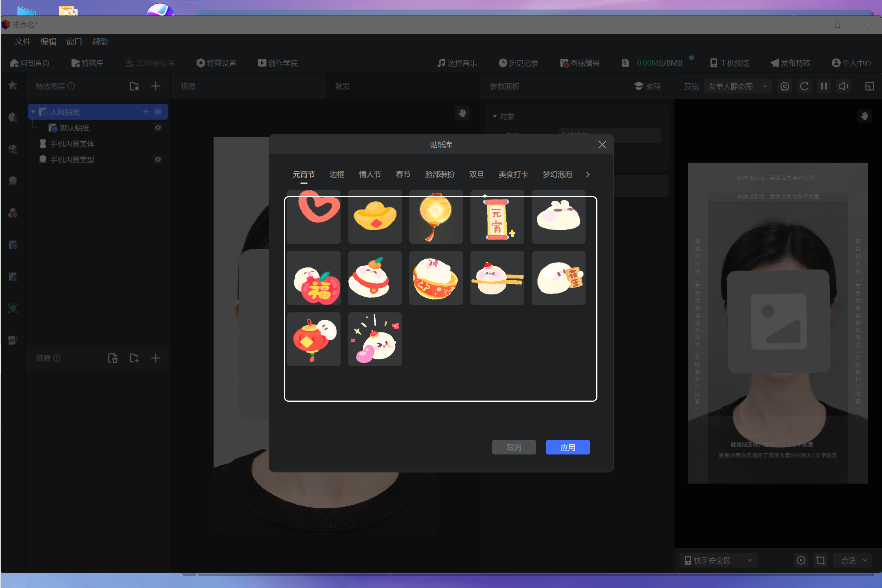Open 历史记录 history panel

point(518,63)
